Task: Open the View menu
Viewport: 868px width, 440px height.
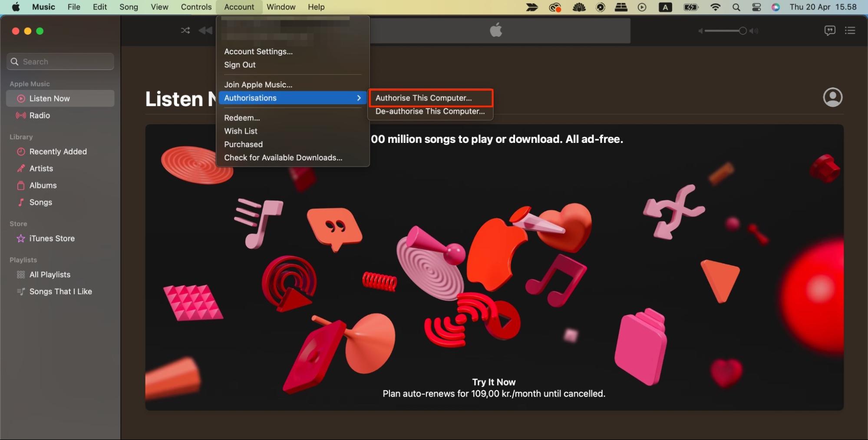Action: tap(159, 7)
